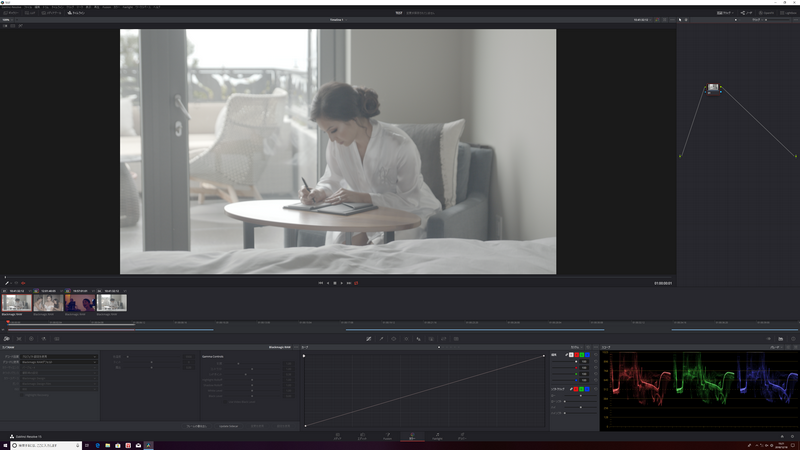Open the Stereoscopic 3D palette
800x450 pixels.
point(456,339)
